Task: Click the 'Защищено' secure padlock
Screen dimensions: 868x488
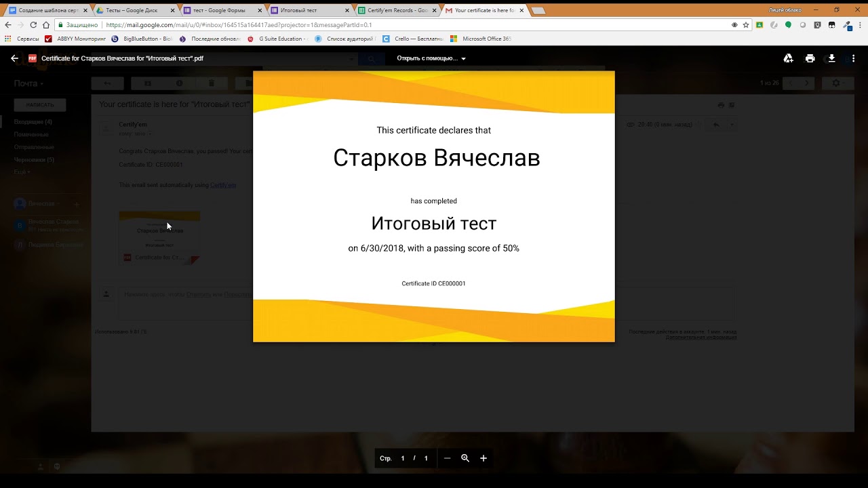Action: pyautogui.click(x=79, y=24)
